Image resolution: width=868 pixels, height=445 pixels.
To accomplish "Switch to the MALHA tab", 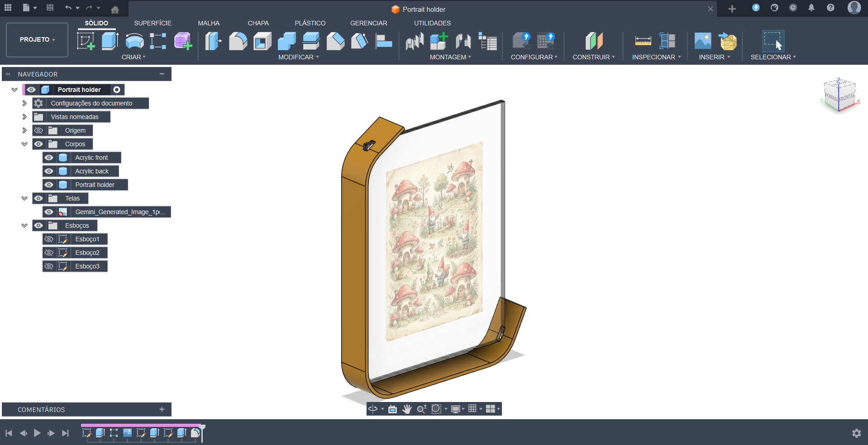I will click(209, 23).
